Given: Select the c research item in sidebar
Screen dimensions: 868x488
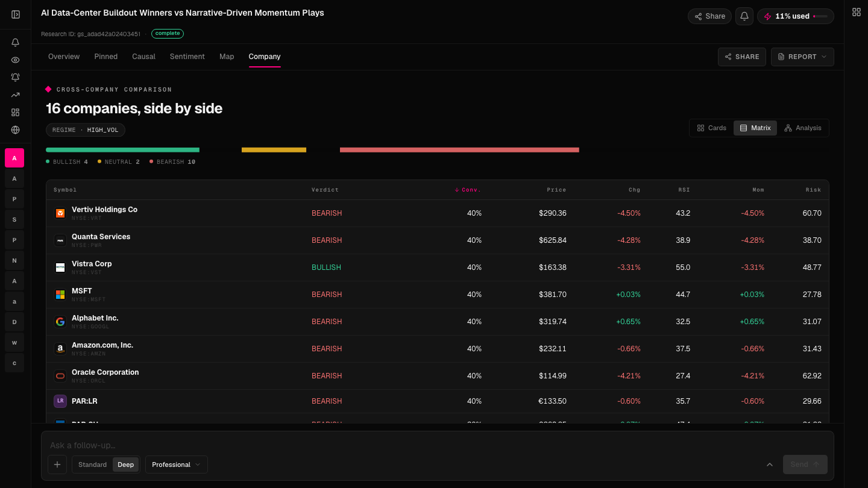Looking at the screenshot, I should click(x=14, y=363).
